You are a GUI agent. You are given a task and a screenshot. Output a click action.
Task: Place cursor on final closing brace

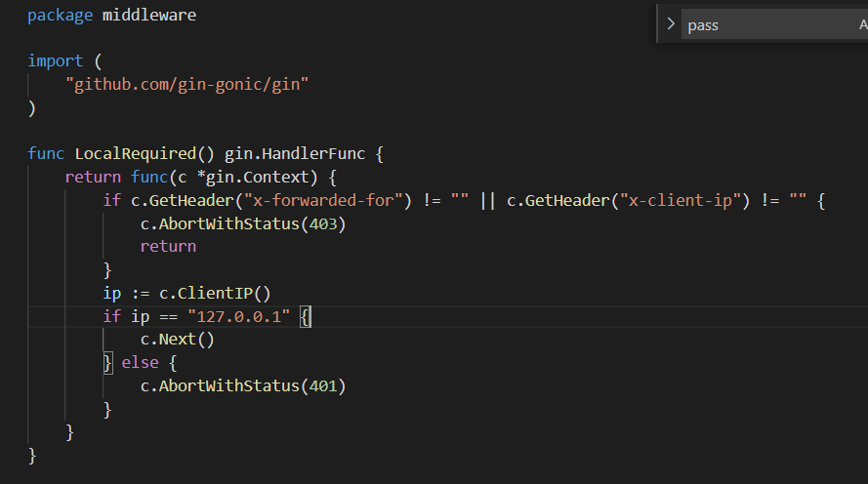pyautogui.click(x=32, y=455)
